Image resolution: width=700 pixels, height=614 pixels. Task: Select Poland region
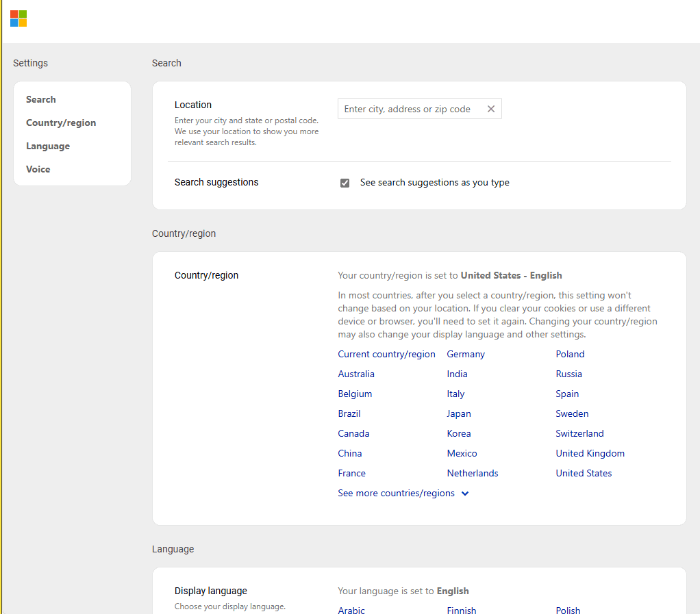(x=570, y=354)
